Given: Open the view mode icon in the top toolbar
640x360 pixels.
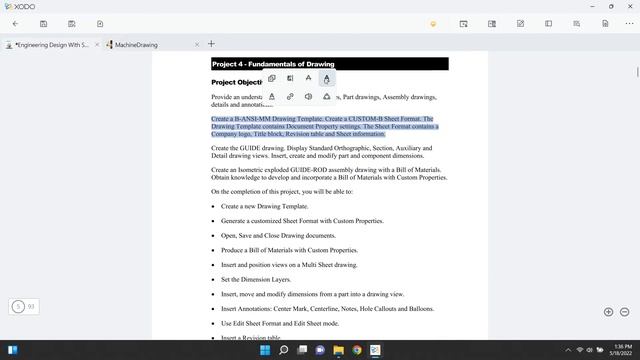Looking at the screenshot, I should tap(492, 24).
